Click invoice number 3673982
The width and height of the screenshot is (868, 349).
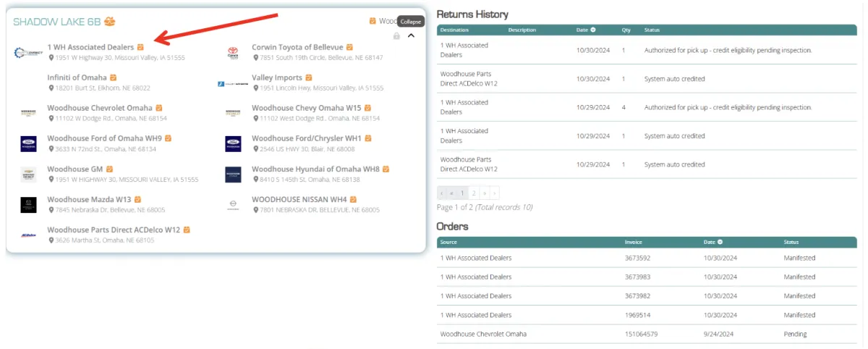(x=638, y=295)
